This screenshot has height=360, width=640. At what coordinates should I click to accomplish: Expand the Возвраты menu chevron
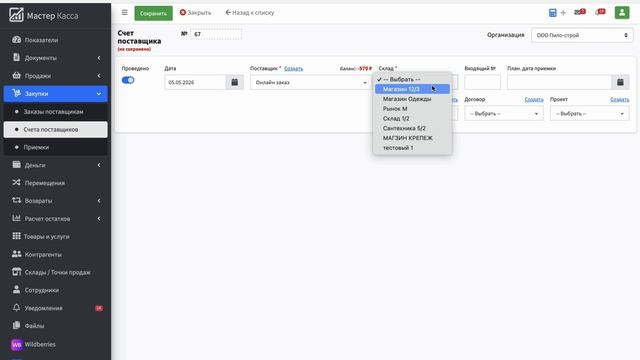tap(99, 201)
